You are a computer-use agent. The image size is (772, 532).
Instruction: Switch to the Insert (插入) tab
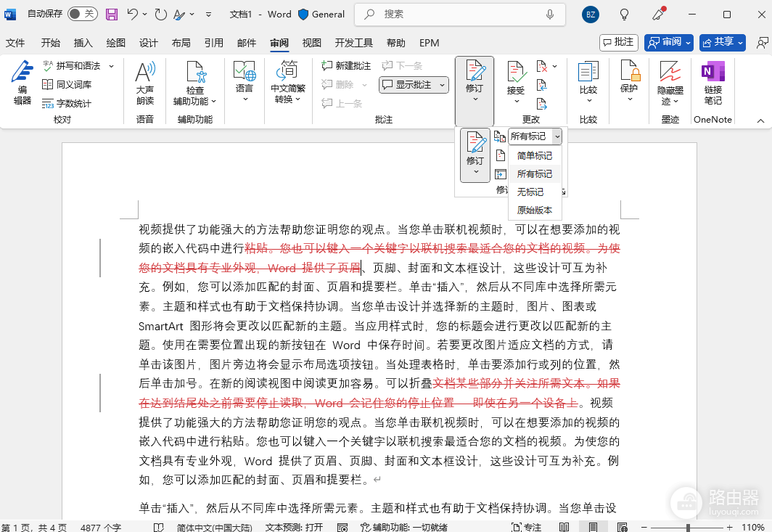click(x=83, y=43)
